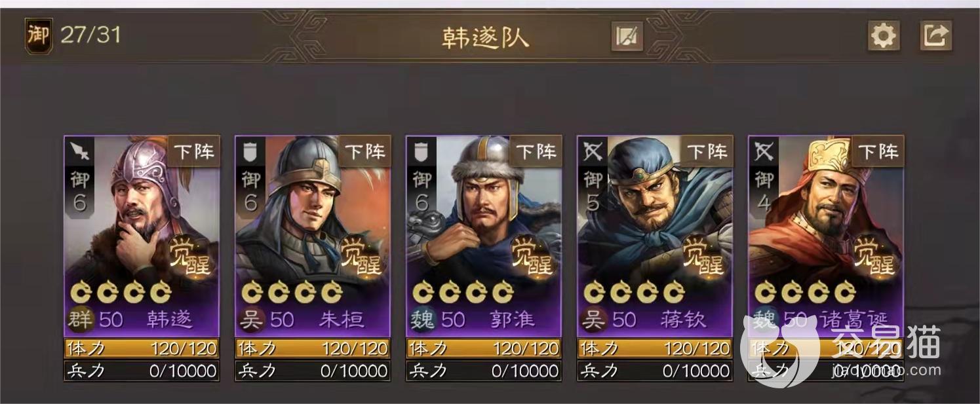Click the shield troop icon on 朱桓 card
The width and height of the screenshot is (980, 404).
[250, 152]
